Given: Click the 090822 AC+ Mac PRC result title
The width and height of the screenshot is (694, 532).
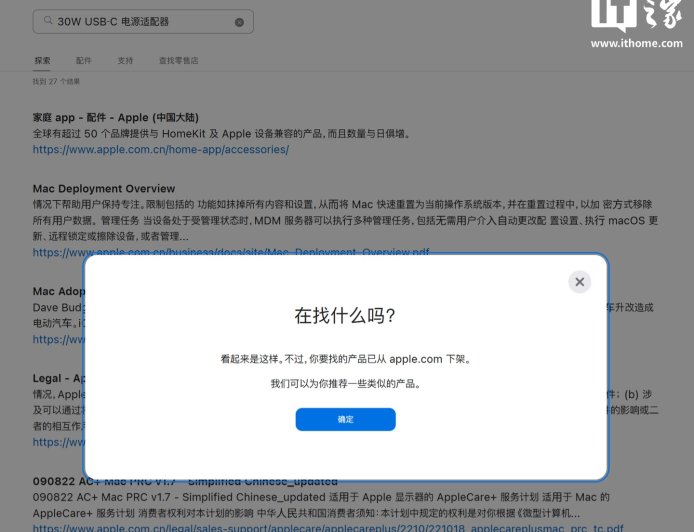Looking at the screenshot, I should [185, 482].
